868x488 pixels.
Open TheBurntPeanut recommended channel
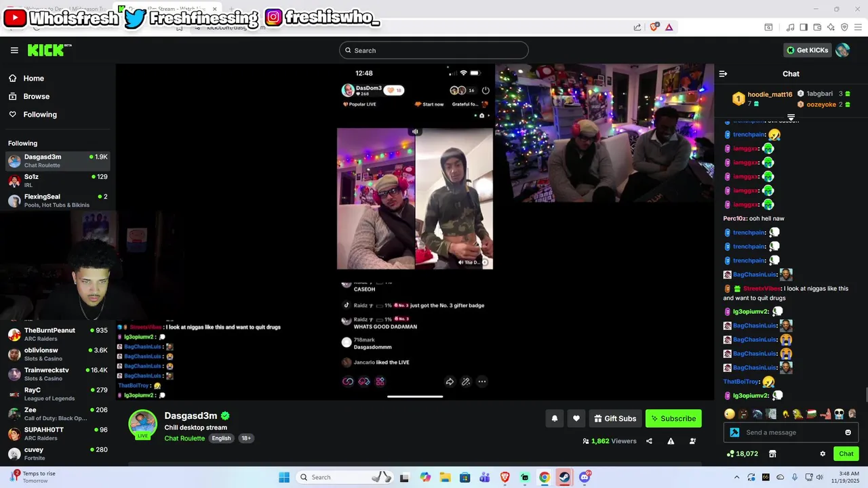58,334
